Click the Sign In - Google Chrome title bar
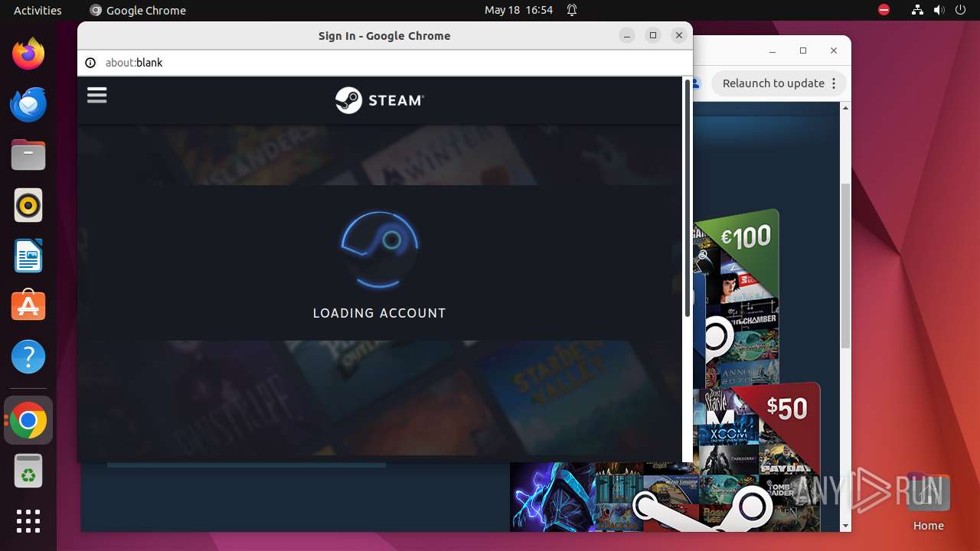This screenshot has width=980, height=551. [384, 36]
